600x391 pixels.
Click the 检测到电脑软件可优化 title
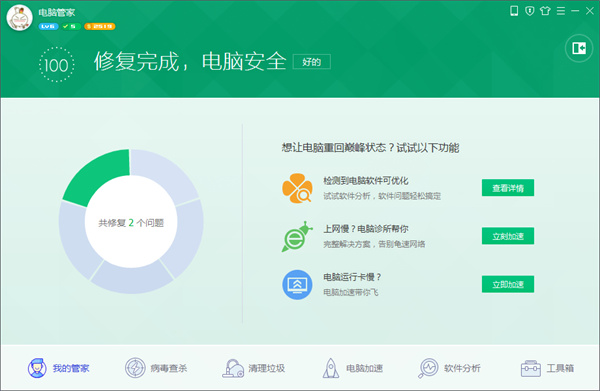[x=366, y=181]
